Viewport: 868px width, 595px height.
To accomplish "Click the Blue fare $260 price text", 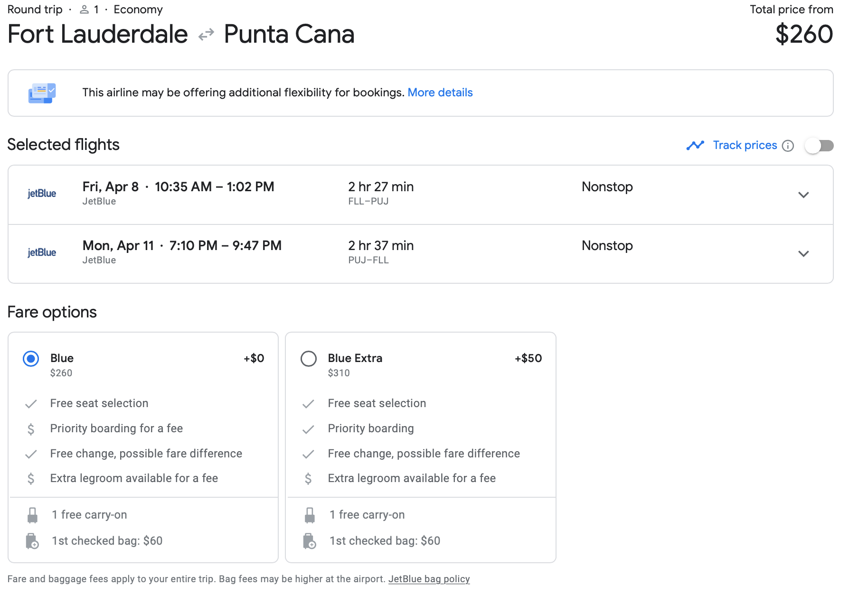I will coord(61,373).
